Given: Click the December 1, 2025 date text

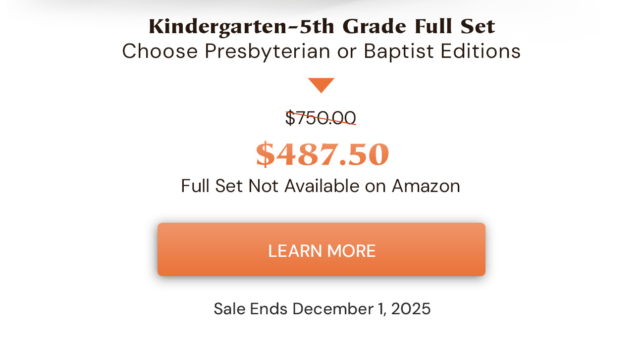Looking at the screenshot, I should pyautogui.click(x=361, y=308).
